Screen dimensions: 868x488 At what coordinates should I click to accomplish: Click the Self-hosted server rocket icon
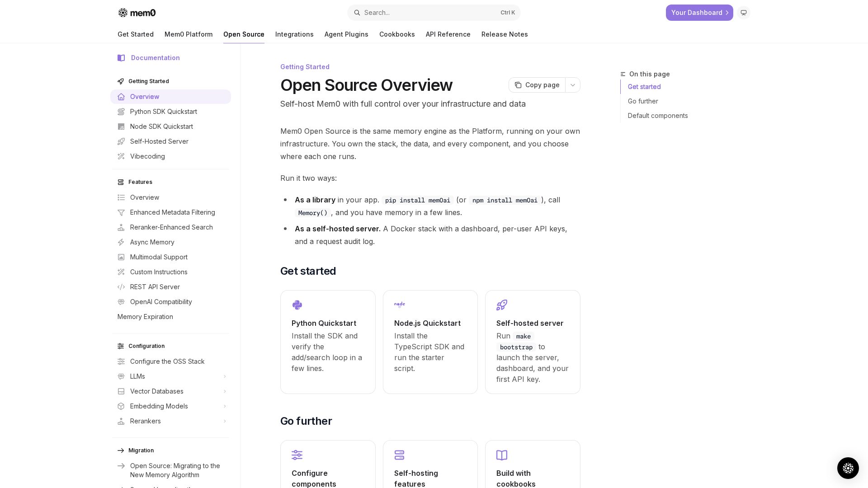502,305
